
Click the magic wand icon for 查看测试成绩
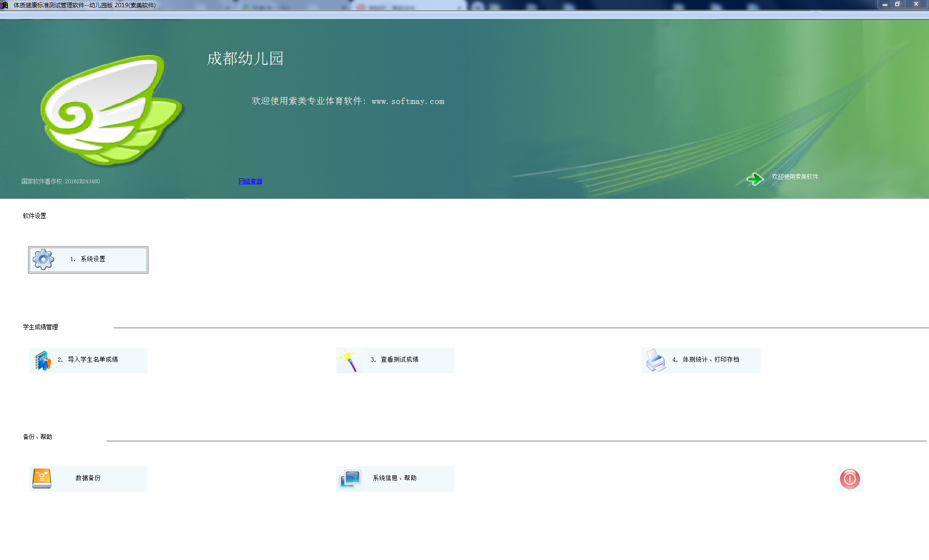(348, 360)
